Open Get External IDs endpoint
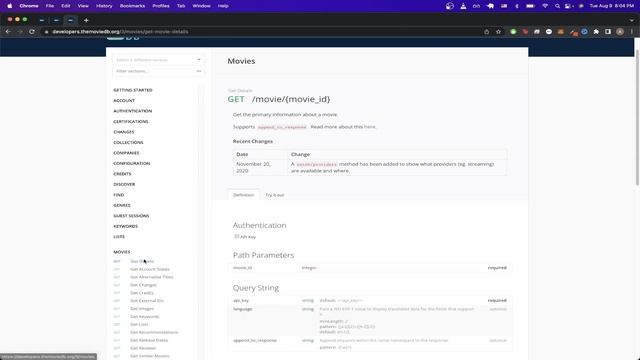Screen dimensions: 640x360 147,300
